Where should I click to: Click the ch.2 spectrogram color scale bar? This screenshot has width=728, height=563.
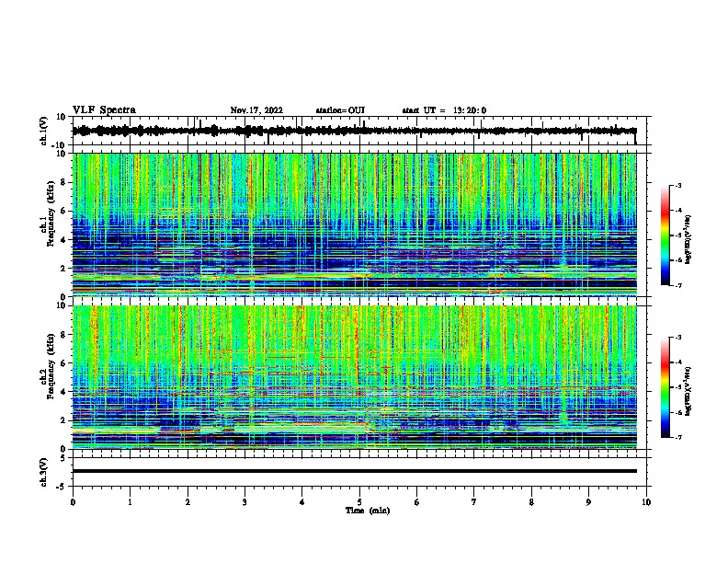(665, 387)
